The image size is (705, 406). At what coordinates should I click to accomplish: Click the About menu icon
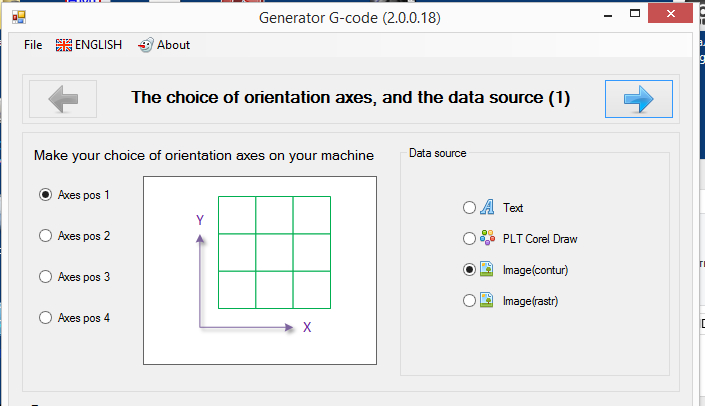tap(145, 45)
